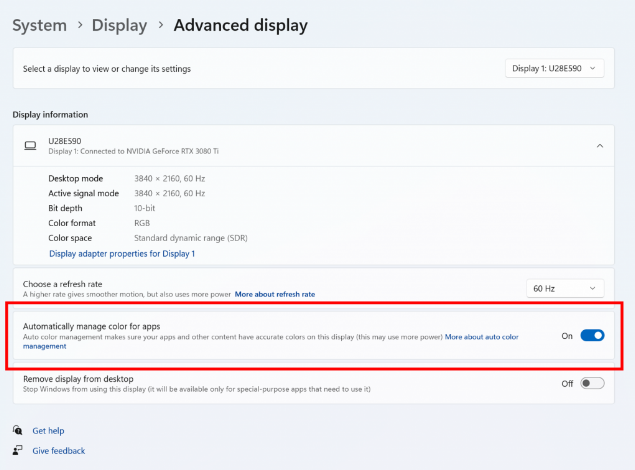635x470 pixels.
Task: Click the monitor icon beside U28E590
Action: 30,146
